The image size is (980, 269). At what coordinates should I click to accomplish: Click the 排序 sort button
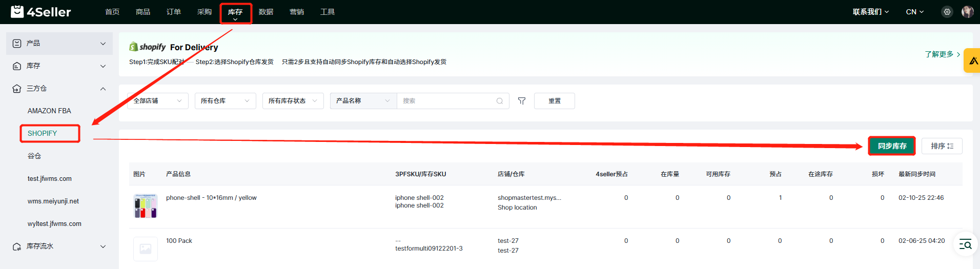point(942,146)
